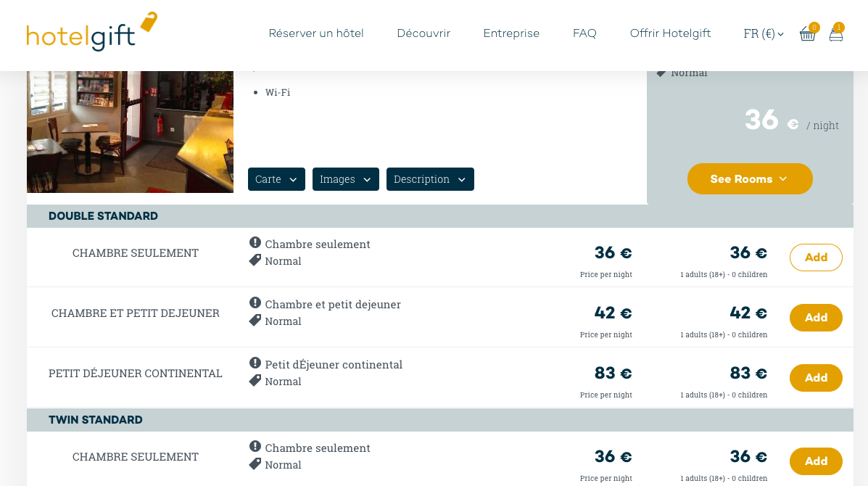Click tag icon next to Normal under Petit dÉjeuner continental
The height and width of the screenshot is (486, 868).
tap(255, 381)
